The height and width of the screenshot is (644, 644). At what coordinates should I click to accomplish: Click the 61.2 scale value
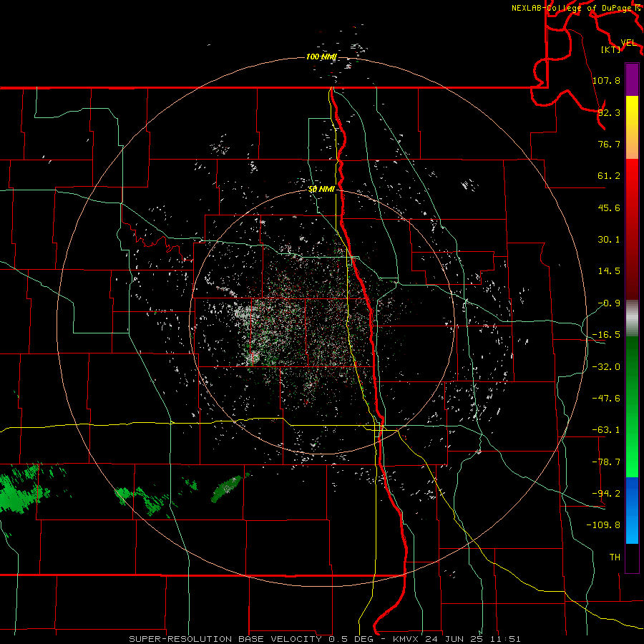click(609, 176)
